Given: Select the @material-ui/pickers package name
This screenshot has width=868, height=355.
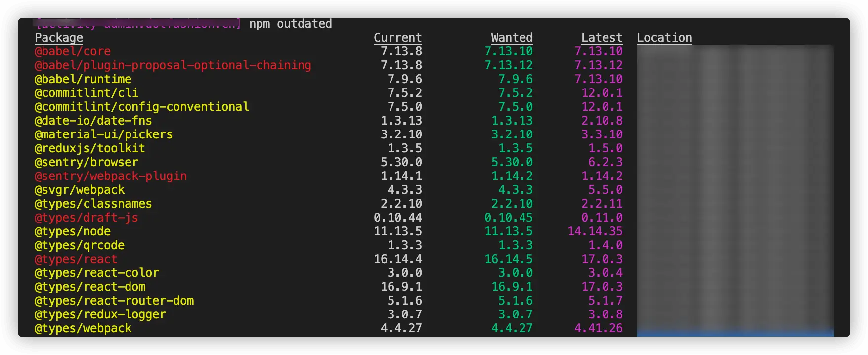Looking at the screenshot, I should [104, 134].
